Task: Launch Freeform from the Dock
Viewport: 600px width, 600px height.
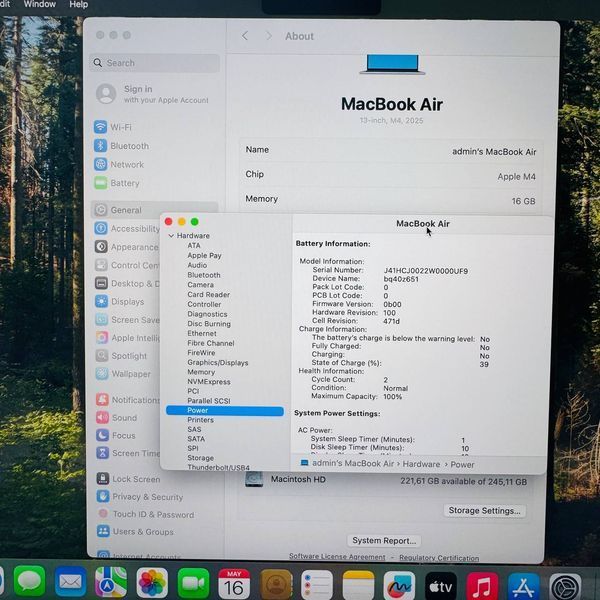Action: tap(399, 585)
